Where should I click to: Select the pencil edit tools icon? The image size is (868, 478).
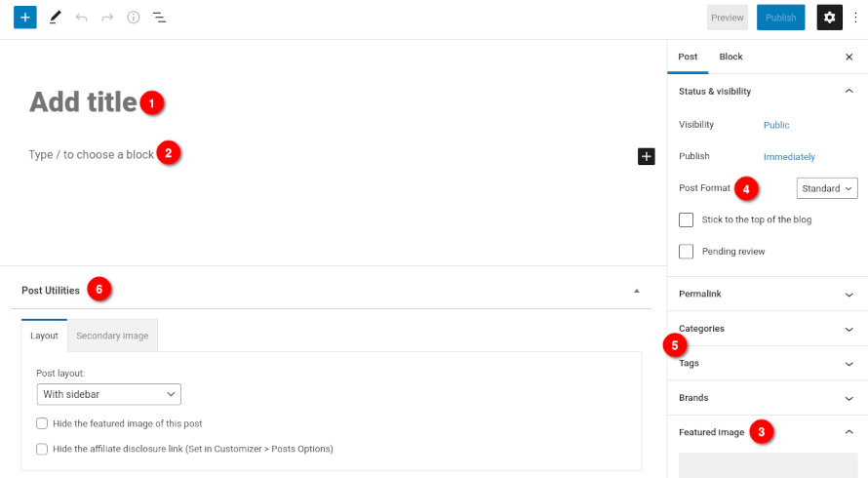pyautogui.click(x=55, y=18)
